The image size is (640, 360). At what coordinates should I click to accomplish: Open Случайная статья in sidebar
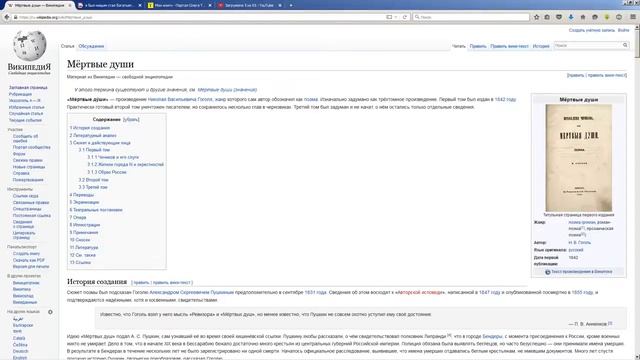click(26, 113)
